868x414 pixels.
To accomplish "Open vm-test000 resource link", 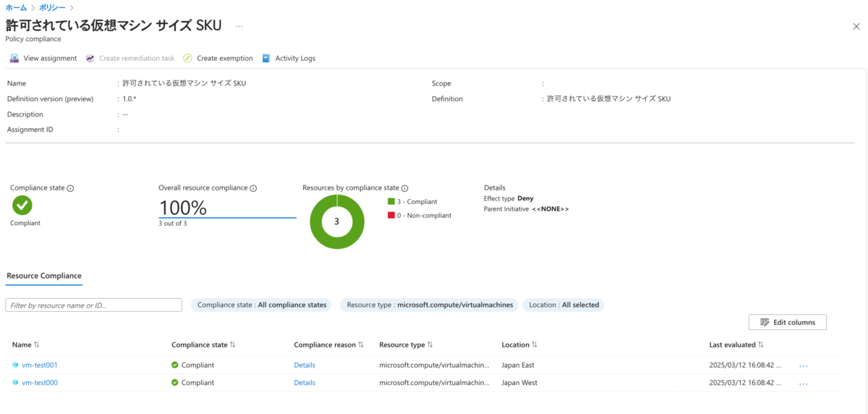I will tap(40, 383).
